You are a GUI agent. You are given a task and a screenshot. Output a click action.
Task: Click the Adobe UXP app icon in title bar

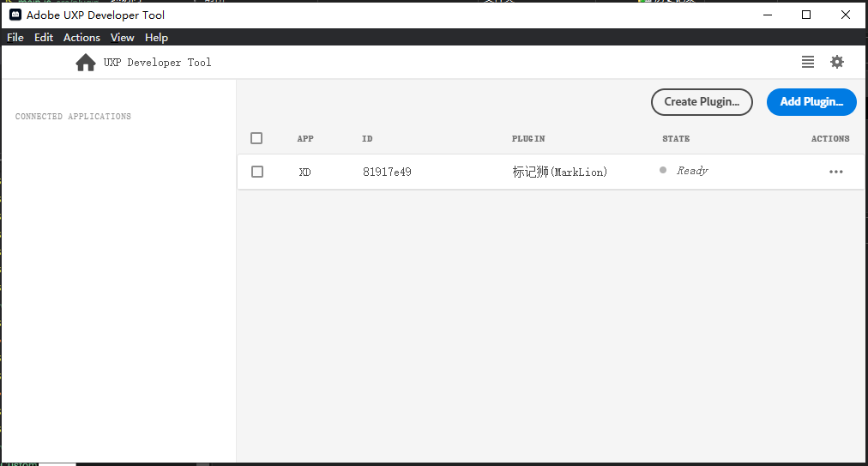coord(15,15)
